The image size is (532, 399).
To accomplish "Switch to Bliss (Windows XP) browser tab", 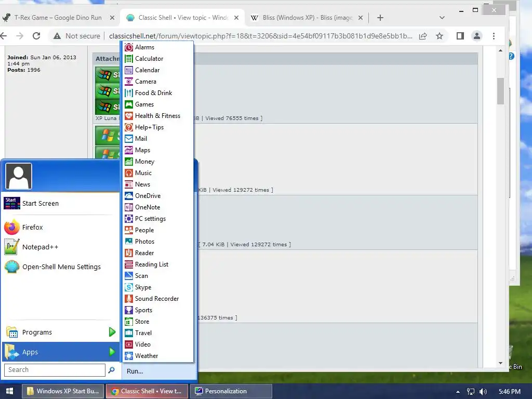I will [x=307, y=18].
